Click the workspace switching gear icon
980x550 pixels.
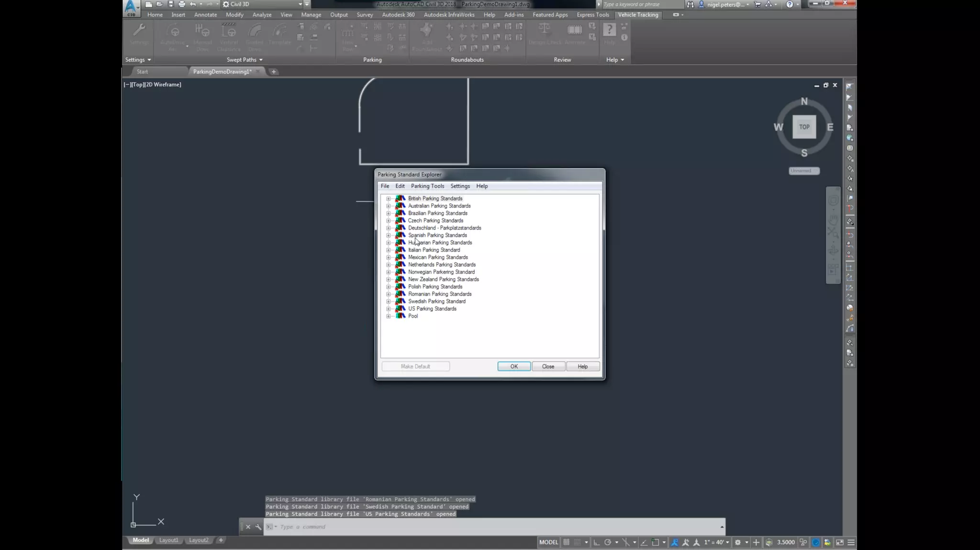(738, 542)
